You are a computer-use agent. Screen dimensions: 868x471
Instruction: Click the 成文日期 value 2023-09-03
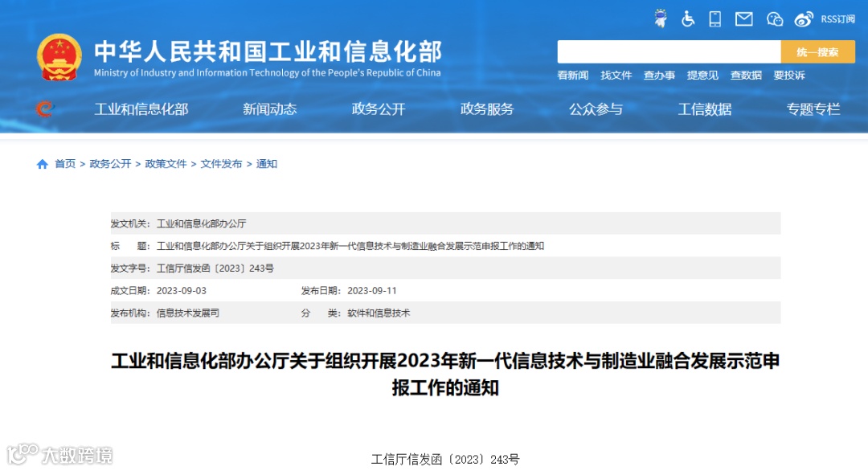[x=182, y=291]
